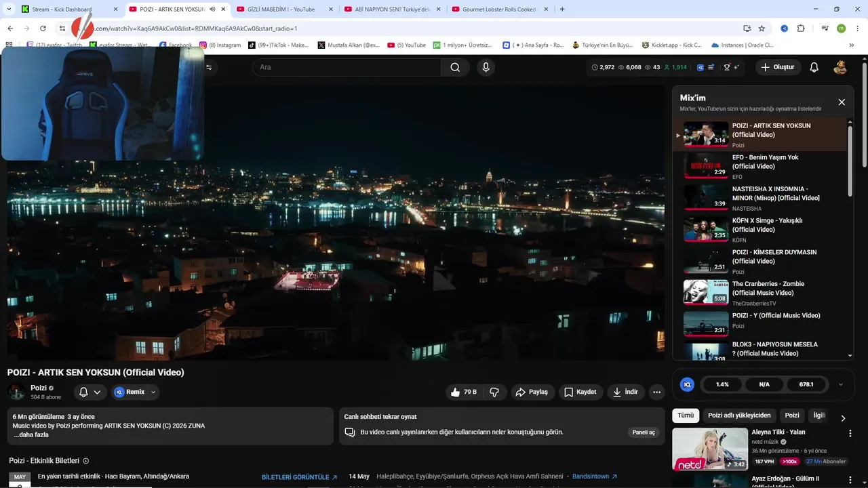
Task: Open more actions three-dot menu under the video
Action: (656, 392)
